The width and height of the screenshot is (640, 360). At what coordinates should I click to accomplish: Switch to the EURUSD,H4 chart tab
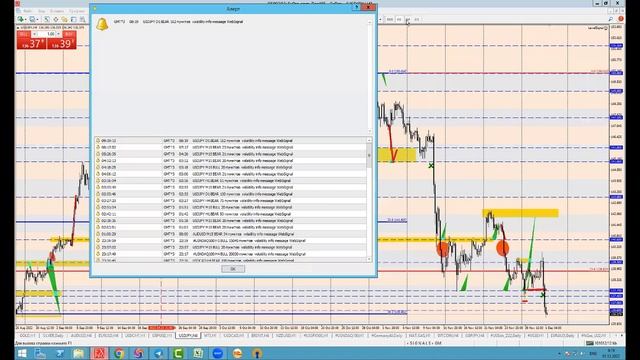coord(109,336)
